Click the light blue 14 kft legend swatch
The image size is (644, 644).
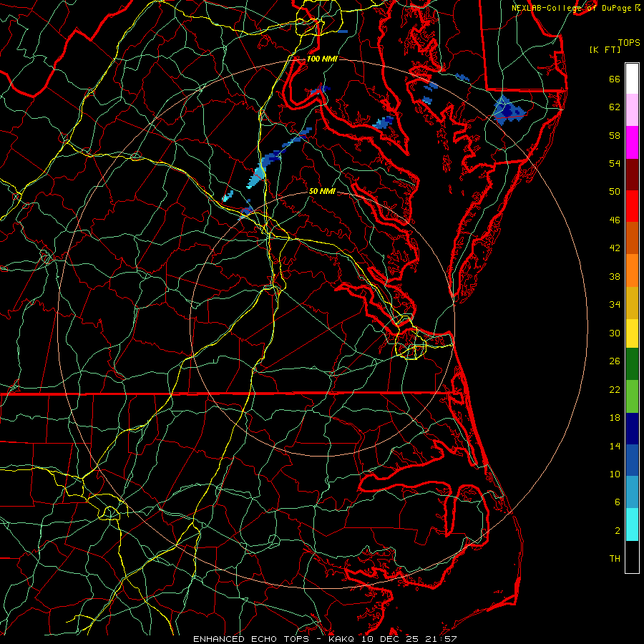[632, 492]
